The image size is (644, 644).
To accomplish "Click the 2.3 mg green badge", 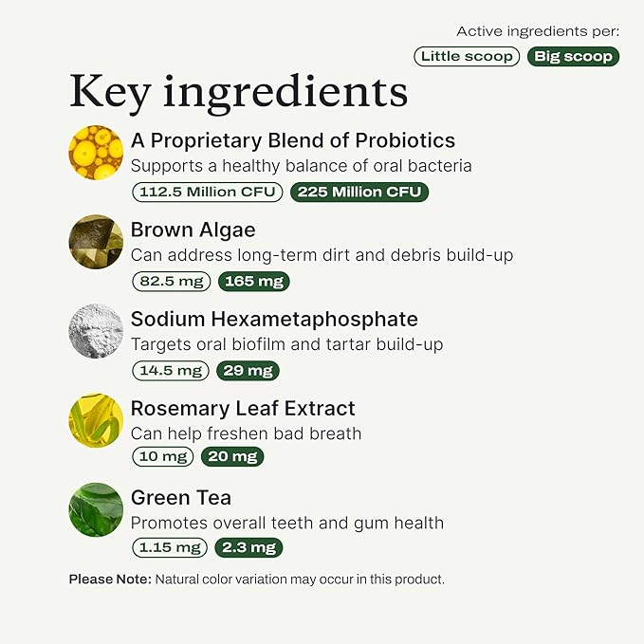I will tap(248, 547).
